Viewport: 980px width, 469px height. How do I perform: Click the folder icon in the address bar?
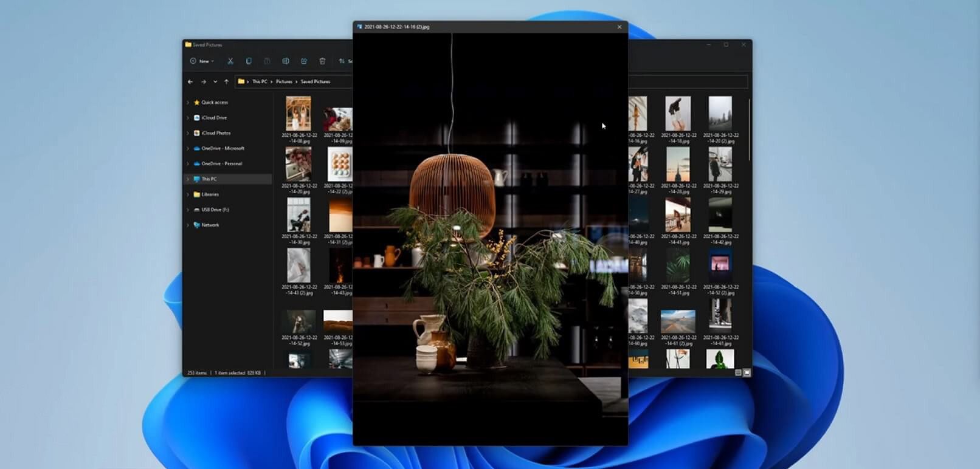(241, 81)
